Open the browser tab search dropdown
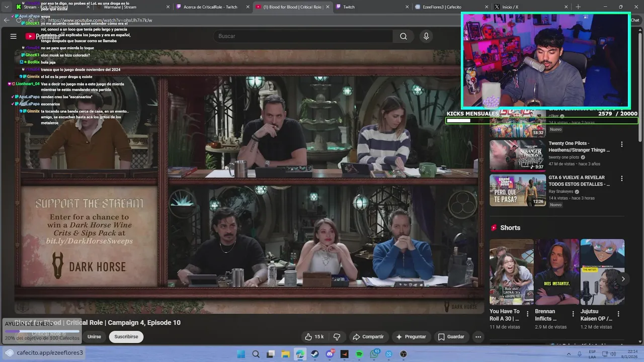The width and height of the screenshot is (644, 362). coord(7,7)
